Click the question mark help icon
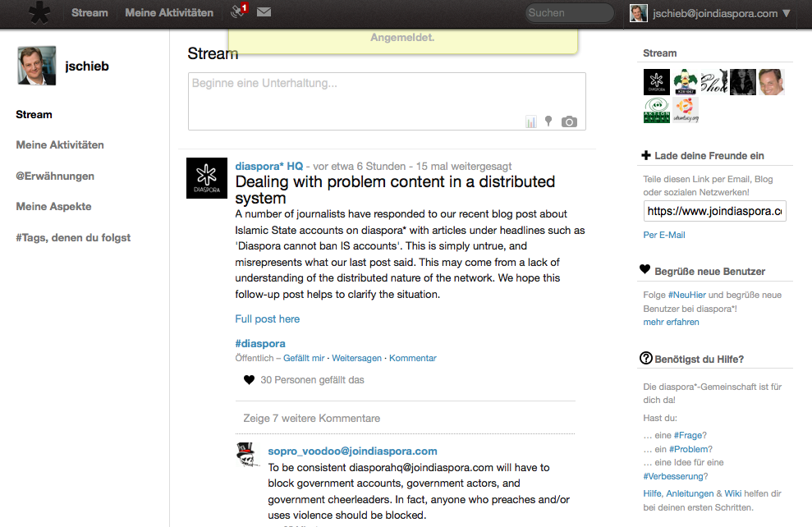 646,358
